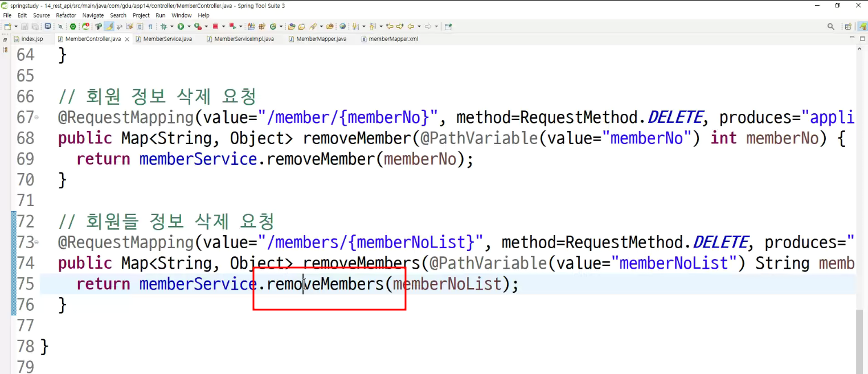
Task: Open the Navigate menu
Action: click(x=93, y=15)
